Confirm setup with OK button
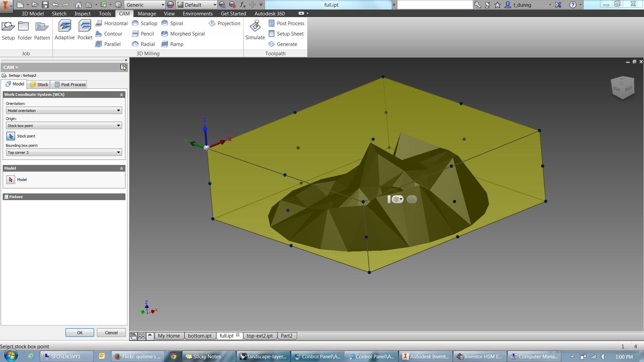 pos(80,333)
